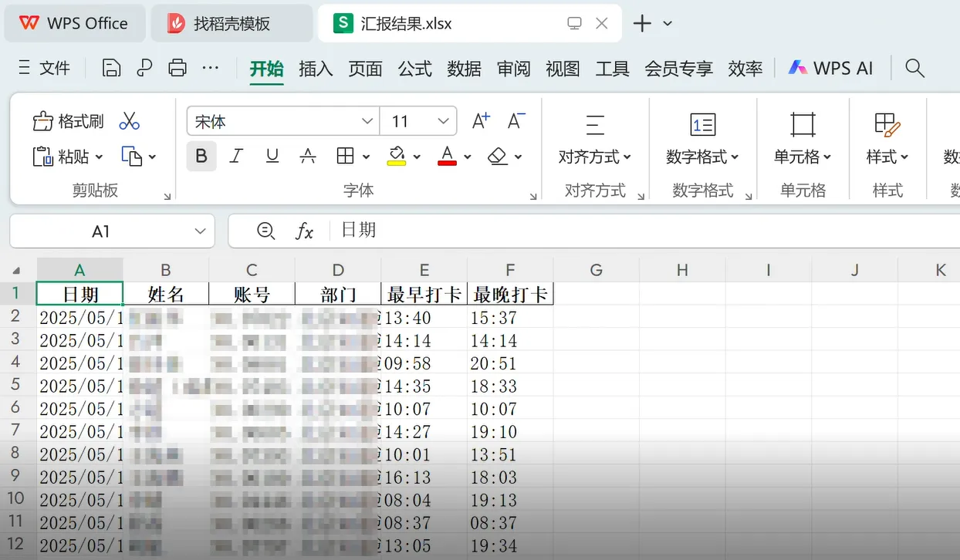Toggle Bold formatting
Screen dimensions: 960x560
[201, 157]
